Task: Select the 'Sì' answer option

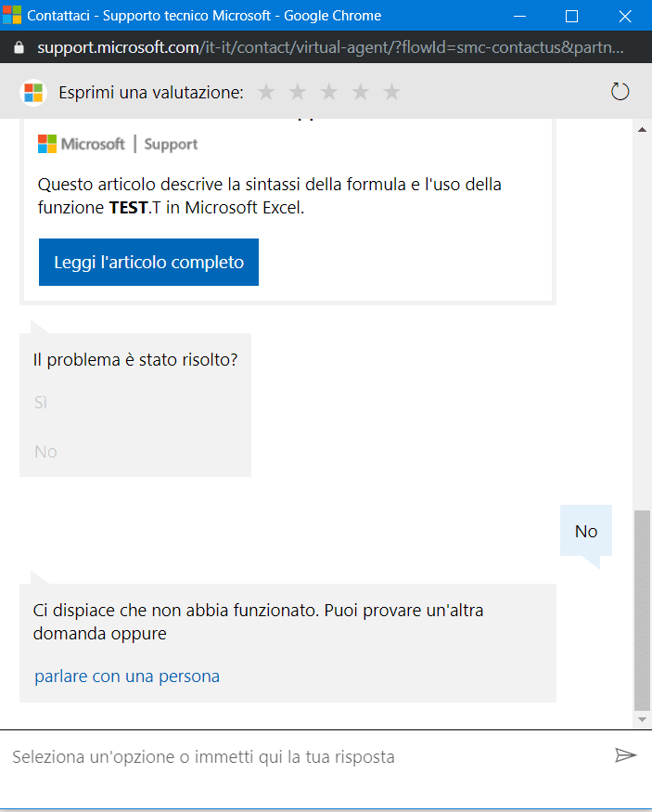Action: [41, 403]
